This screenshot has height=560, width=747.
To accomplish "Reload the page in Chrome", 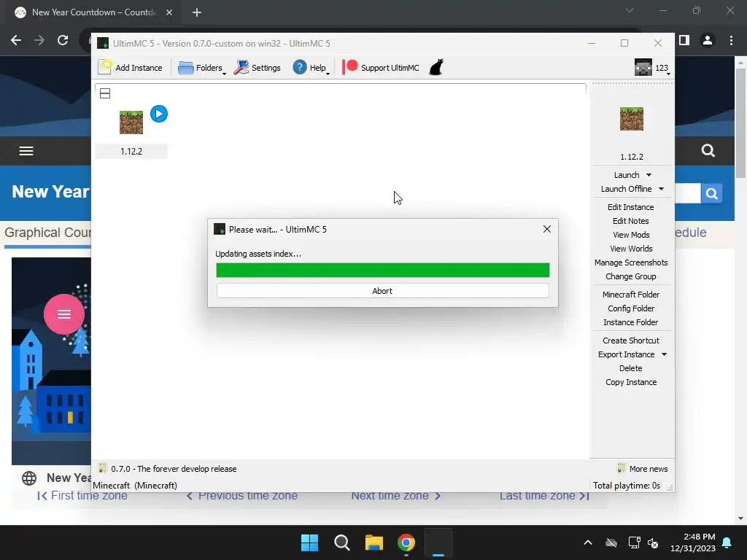I will 63,41.
